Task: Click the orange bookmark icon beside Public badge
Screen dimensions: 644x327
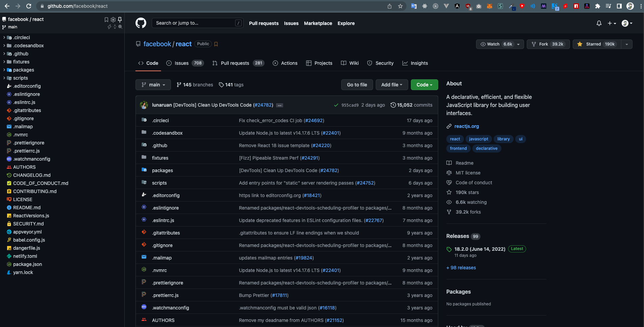Action: (x=216, y=44)
